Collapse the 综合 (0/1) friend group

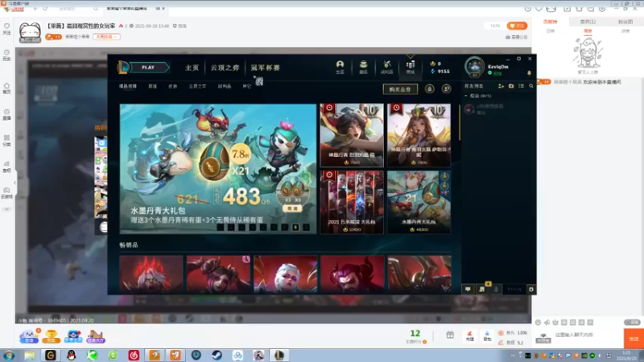click(466, 96)
